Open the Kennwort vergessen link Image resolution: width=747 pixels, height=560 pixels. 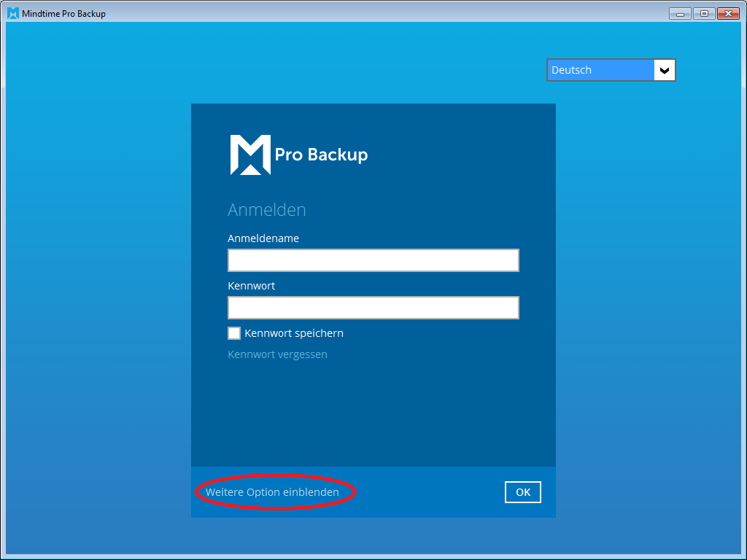[277, 354]
